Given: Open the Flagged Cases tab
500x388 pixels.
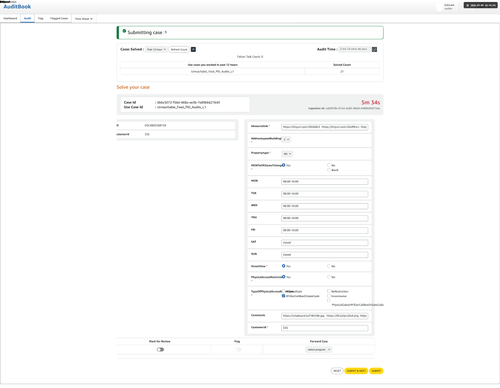Looking at the screenshot, I should tap(59, 18).
